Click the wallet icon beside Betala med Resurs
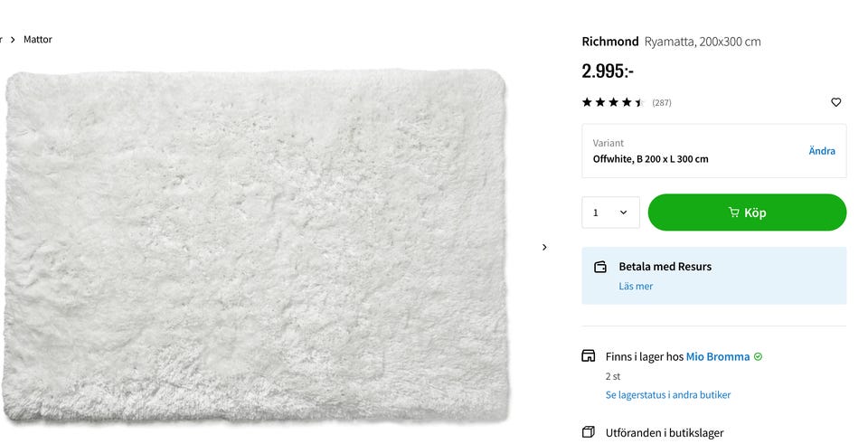Screen dimensions: 868x444 point(600,267)
